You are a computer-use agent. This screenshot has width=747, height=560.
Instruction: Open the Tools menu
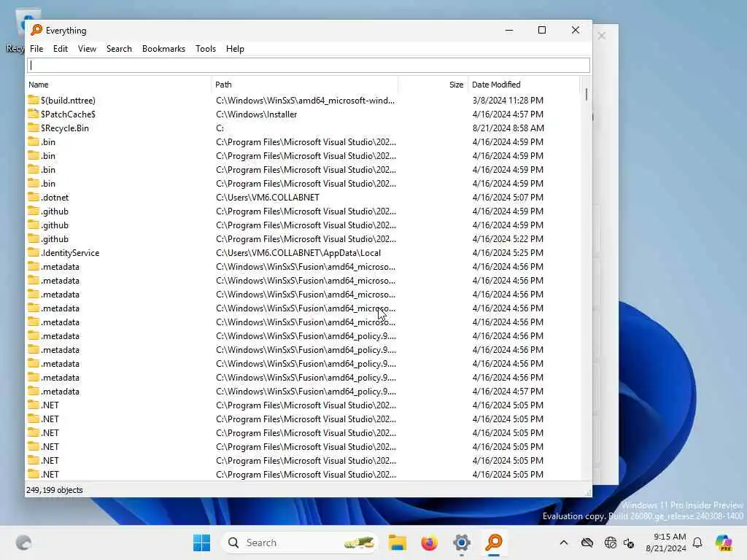pos(205,49)
